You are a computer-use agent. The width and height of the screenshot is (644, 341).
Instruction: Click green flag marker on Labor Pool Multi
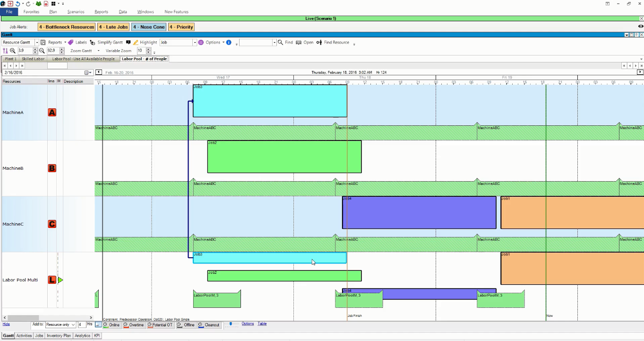pos(60,280)
